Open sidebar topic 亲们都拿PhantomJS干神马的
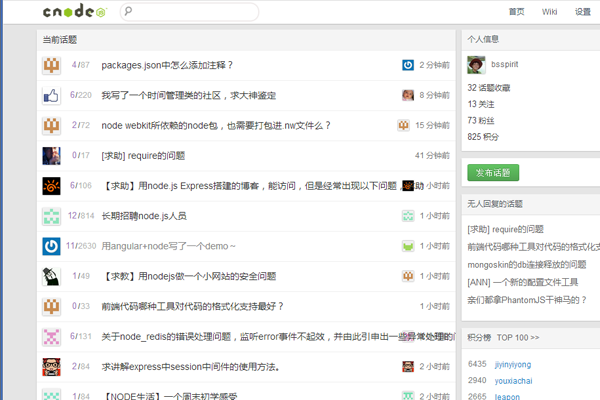Screen dimensions: 600x400 tap(527, 300)
